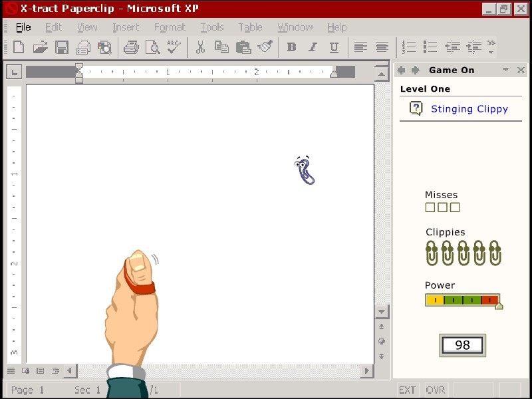Screen dimensions: 532x399
Task: Paste from the clipboard icon
Action: (243, 47)
